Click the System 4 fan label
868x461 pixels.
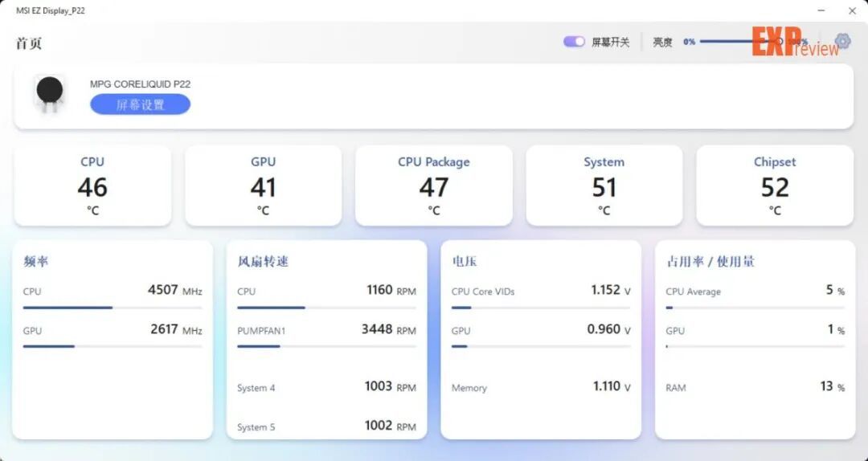(x=256, y=388)
